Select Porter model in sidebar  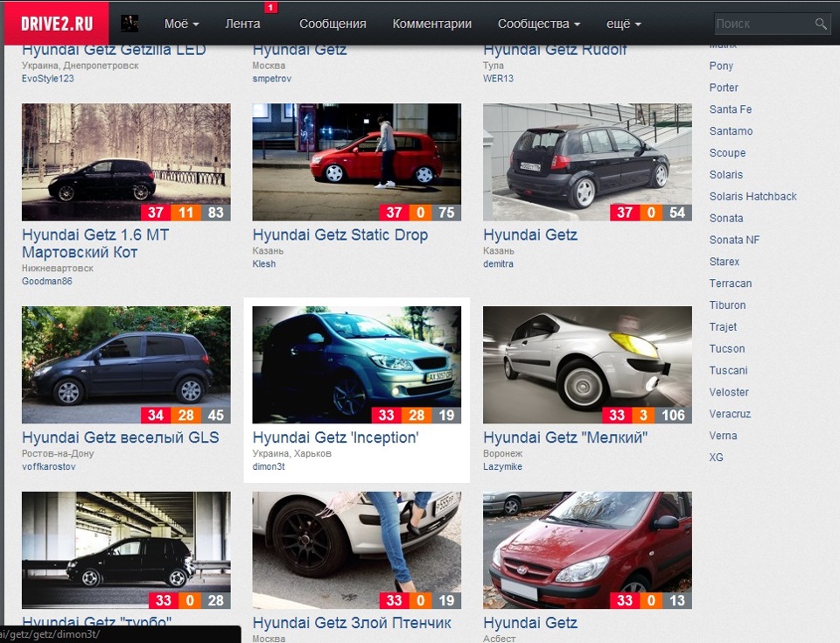724,87
